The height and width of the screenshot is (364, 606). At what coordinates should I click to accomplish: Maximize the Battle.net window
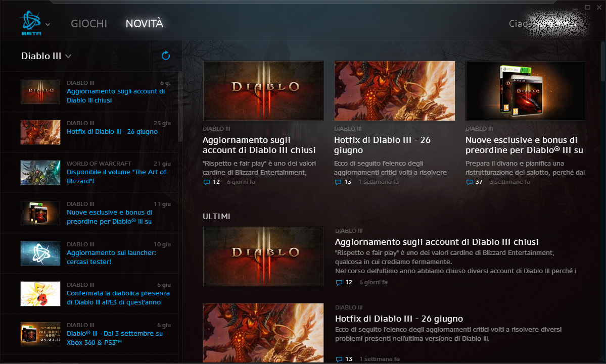click(x=587, y=7)
